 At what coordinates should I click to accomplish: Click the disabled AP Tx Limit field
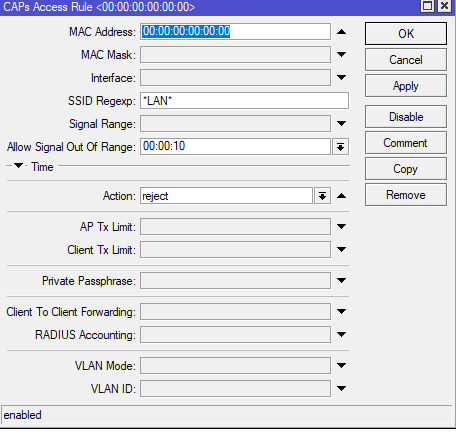point(235,227)
